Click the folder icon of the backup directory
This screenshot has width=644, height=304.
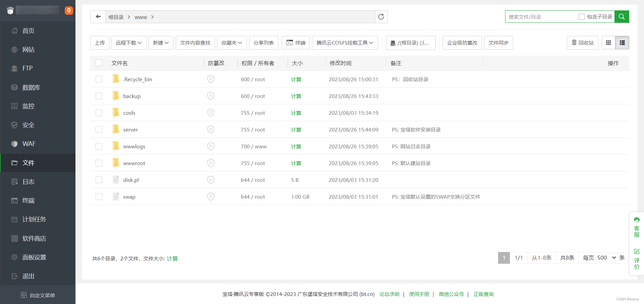tap(116, 96)
